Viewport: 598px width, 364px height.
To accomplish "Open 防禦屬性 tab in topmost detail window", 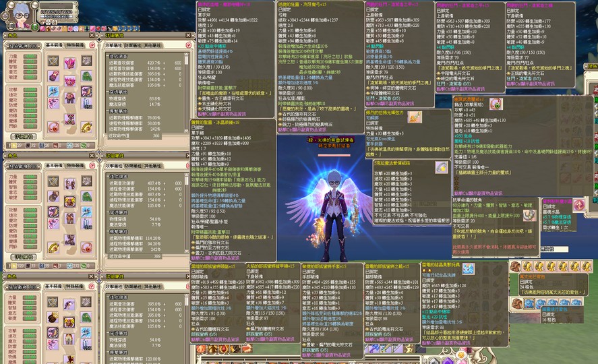I will (132, 44).
